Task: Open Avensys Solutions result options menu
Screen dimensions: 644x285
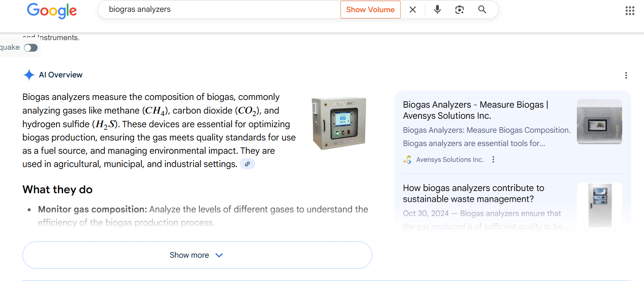Action: [x=493, y=160]
